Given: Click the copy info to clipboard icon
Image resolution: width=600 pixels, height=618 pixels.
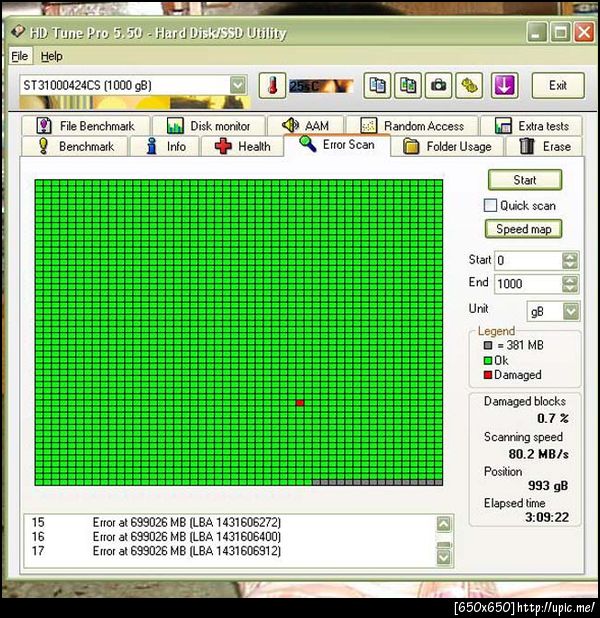Looking at the screenshot, I should pos(377,85).
